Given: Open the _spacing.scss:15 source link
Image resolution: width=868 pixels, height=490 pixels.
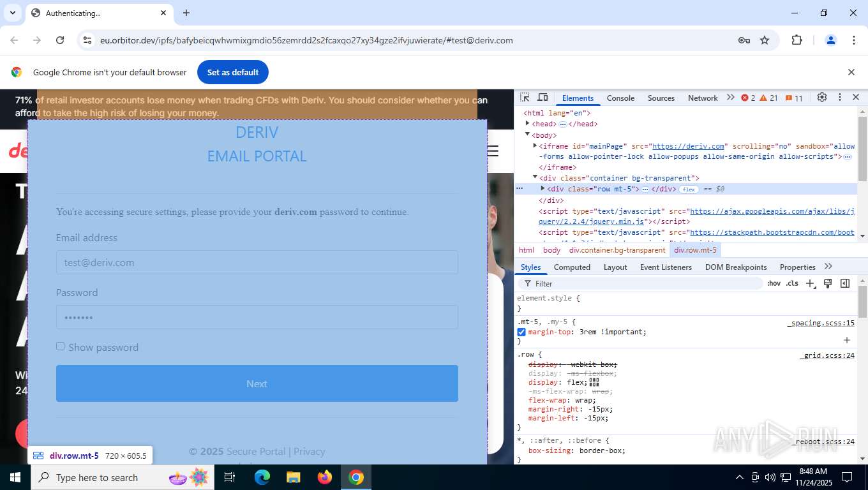Looking at the screenshot, I should click(820, 323).
